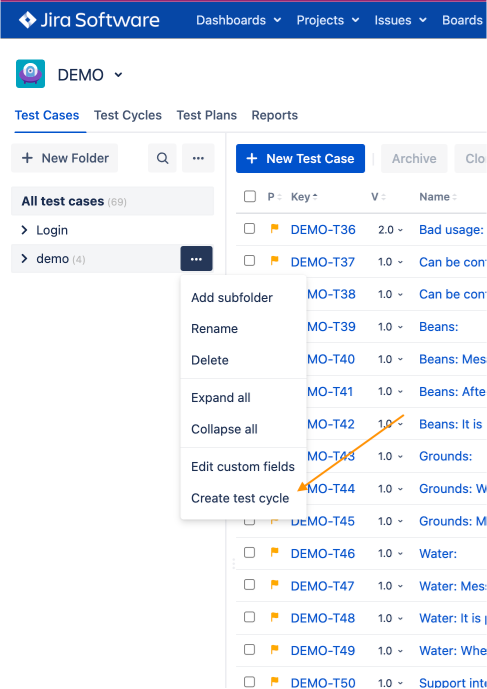
Task: Open the Boards menu
Action: click(x=463, y=20)
